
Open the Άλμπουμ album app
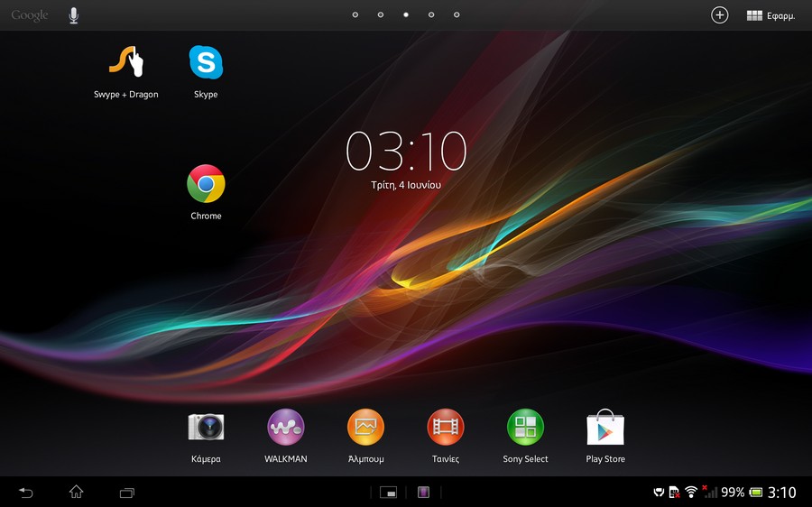click(x=365, y=436)
